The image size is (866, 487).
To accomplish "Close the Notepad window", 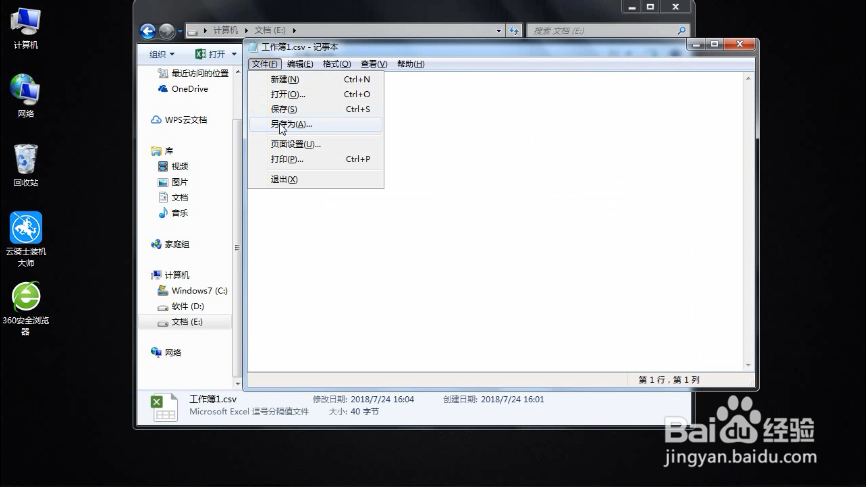I will [740, 44].
